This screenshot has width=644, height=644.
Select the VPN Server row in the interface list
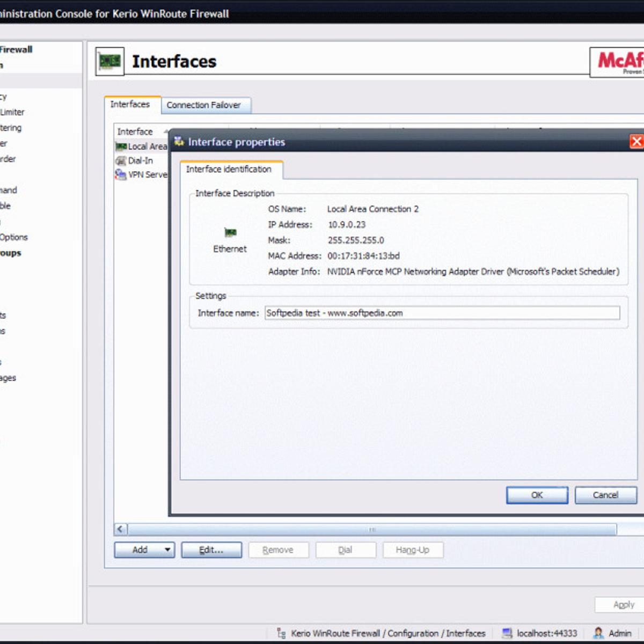[x=141, y=174]
